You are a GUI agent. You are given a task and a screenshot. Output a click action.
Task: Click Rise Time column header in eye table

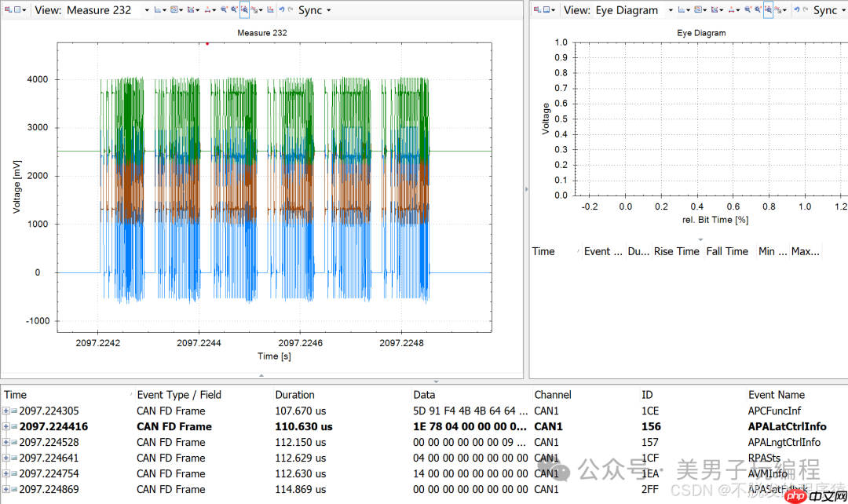pos(676,251)
